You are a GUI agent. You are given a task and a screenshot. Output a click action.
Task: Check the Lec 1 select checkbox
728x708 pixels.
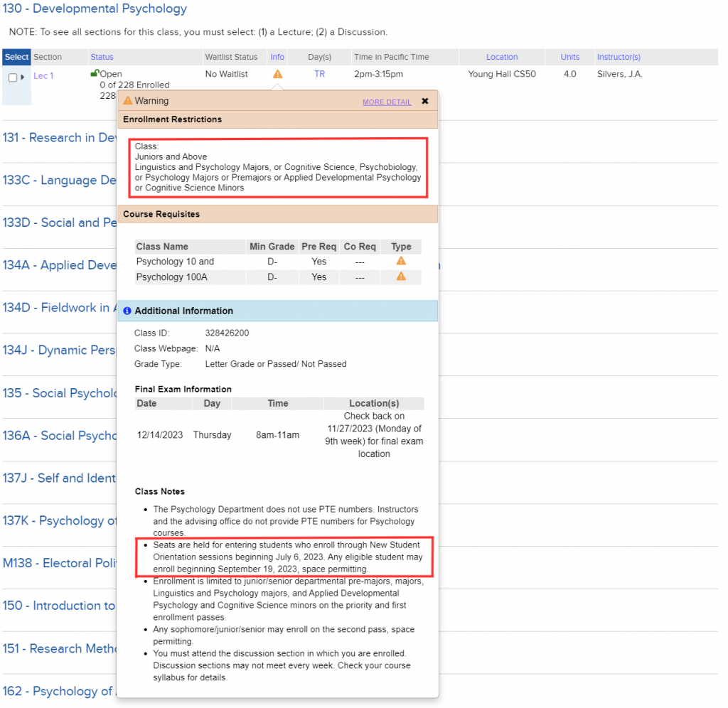click(x=12, y=77)
